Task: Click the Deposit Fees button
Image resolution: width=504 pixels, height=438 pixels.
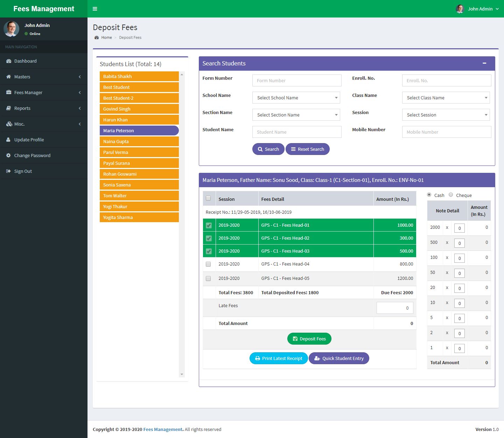Action: point(309,339)
